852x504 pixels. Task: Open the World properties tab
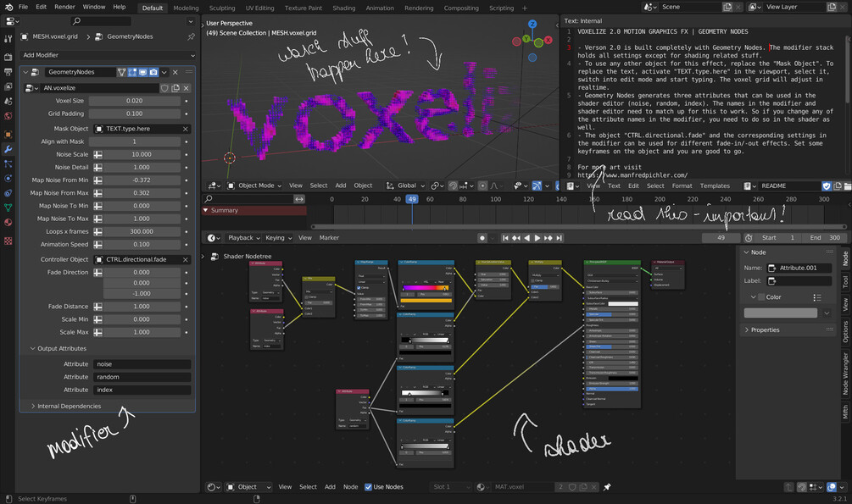(8, 116)
